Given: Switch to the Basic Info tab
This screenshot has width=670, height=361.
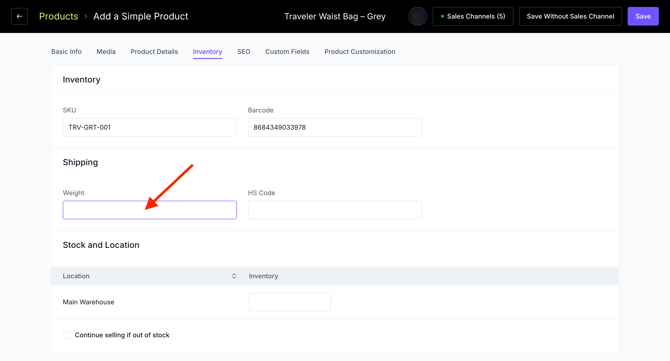Looking at the screenshot, I should (x=66, y=52).
